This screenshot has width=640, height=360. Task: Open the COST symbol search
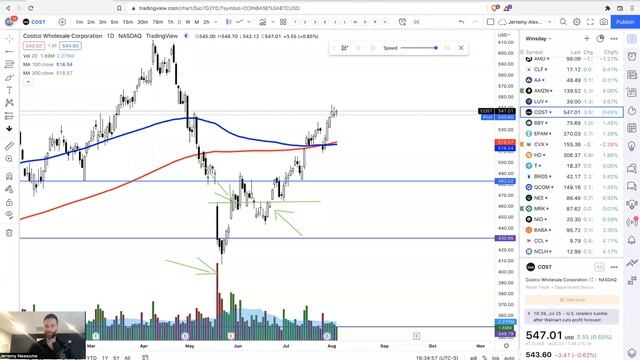(x=35, y=22)
